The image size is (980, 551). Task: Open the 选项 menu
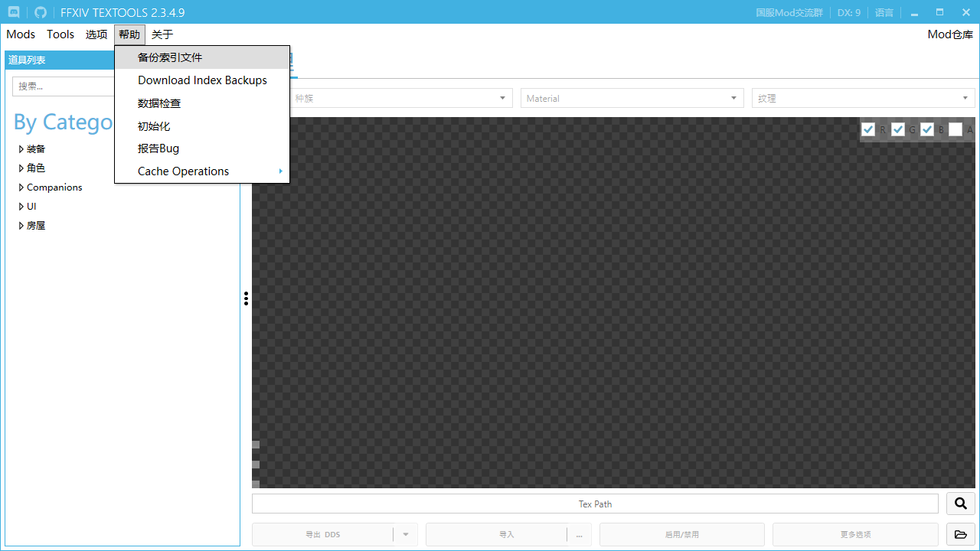96,34
